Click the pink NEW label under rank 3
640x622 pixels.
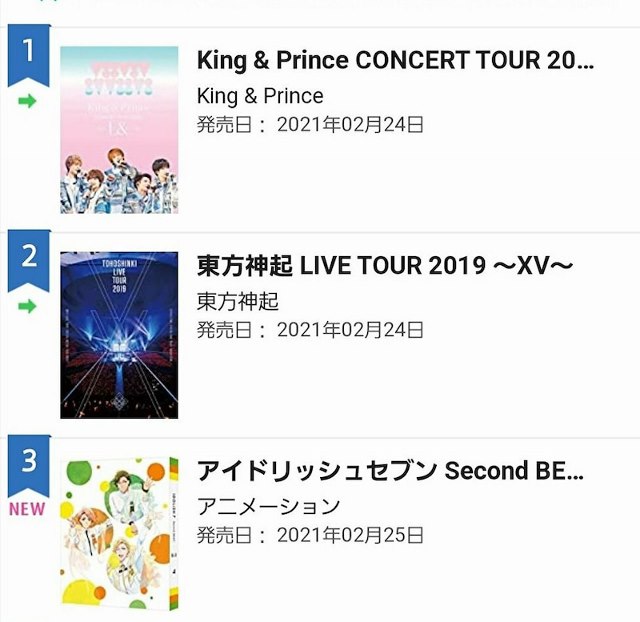28,508
